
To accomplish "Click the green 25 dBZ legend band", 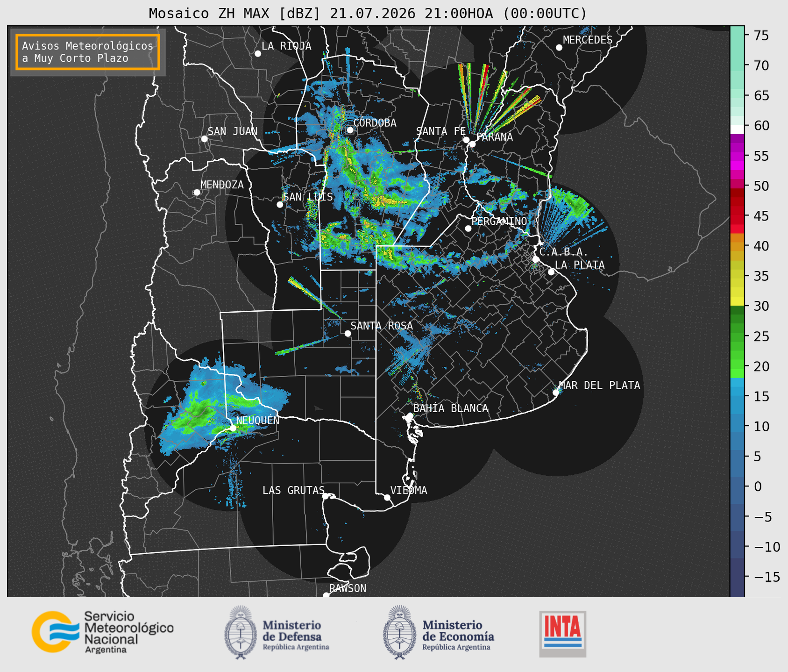I will coord(737,336).
